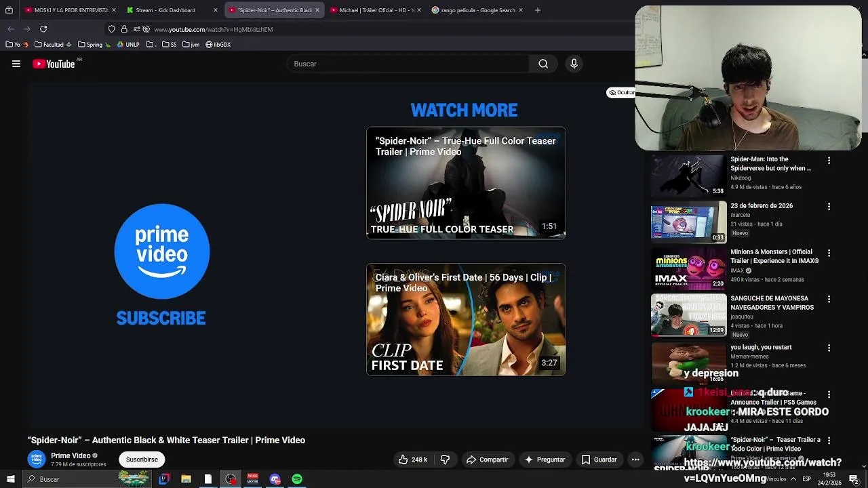Go to the YouTube home logo

tap(54, 64)
